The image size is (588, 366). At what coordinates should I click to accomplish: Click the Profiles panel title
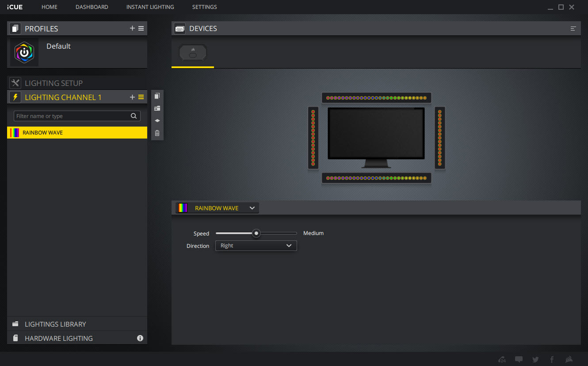[x=42, y=29]
